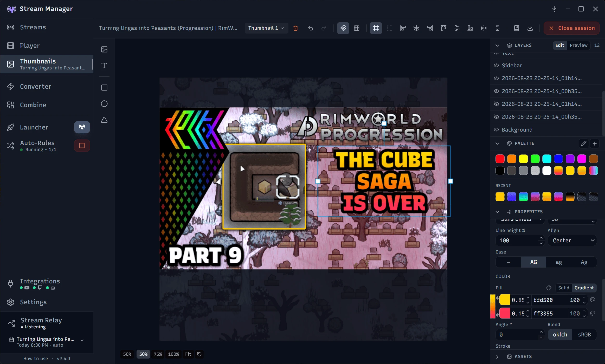Screen dimensions: 605x364
Task: Click the save template bookmark icon
Action: pos(517,28)
